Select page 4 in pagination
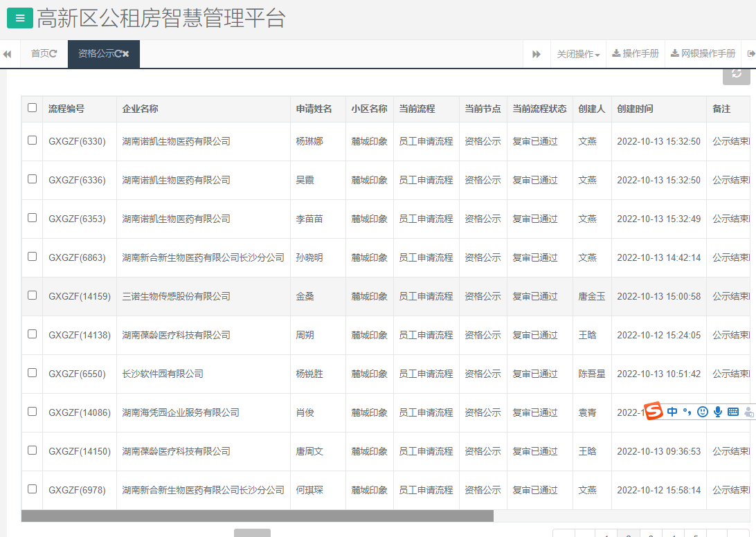The image size is (756, 537). pyautogui.click(x=673, y=535)
